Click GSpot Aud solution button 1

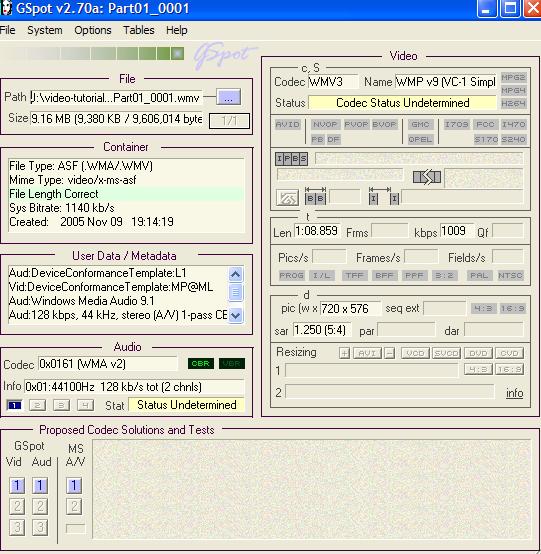40,485
